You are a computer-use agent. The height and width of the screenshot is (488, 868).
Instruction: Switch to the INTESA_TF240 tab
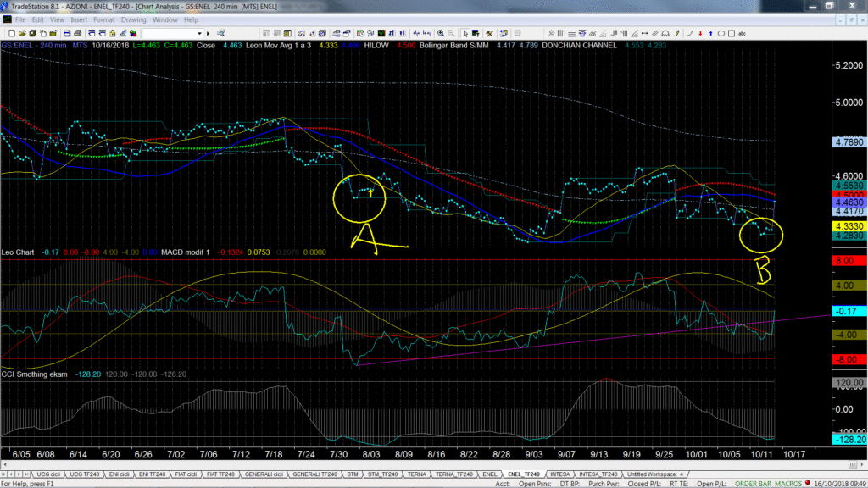[x=598, y=474]
